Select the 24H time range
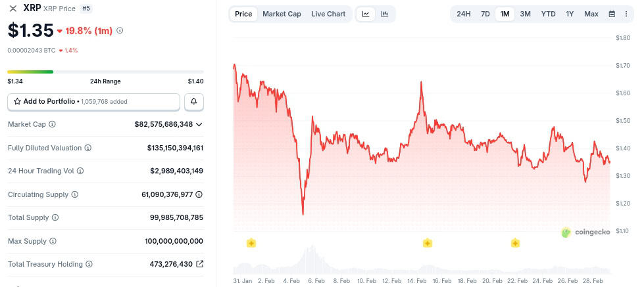The height and width of the screenshot is (287, 644). [463, 14]
